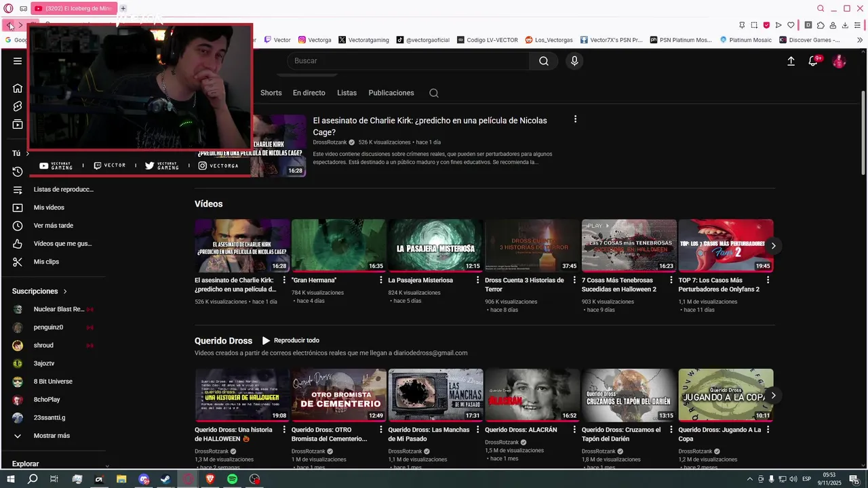Open the Querido Dross playlist title

(223, 341)
